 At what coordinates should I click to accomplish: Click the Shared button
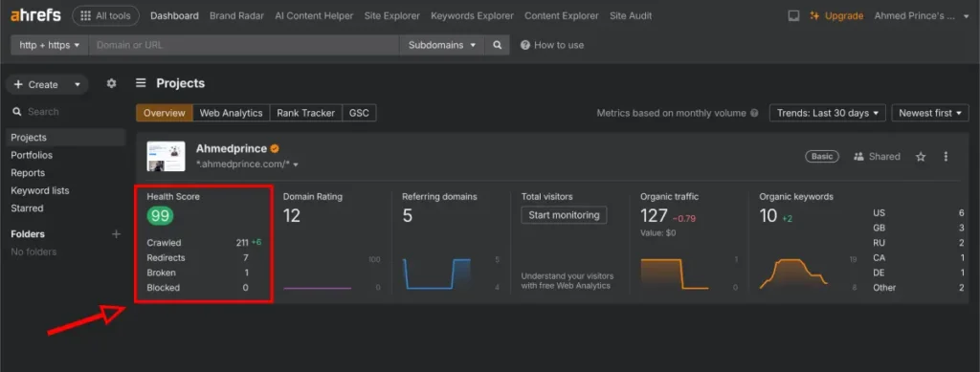click(x=877, y=157)
